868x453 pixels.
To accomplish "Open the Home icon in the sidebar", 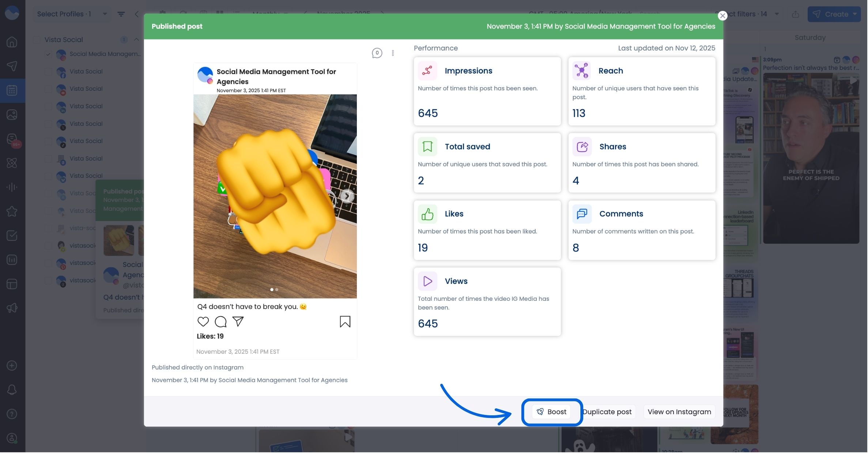I will click(x=12, y=42).
